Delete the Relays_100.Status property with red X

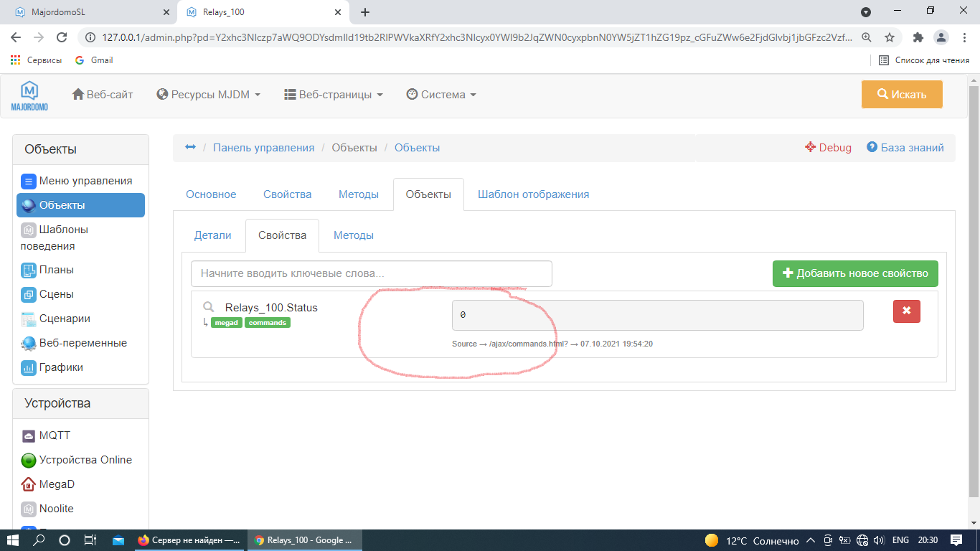tap(907, 311)
